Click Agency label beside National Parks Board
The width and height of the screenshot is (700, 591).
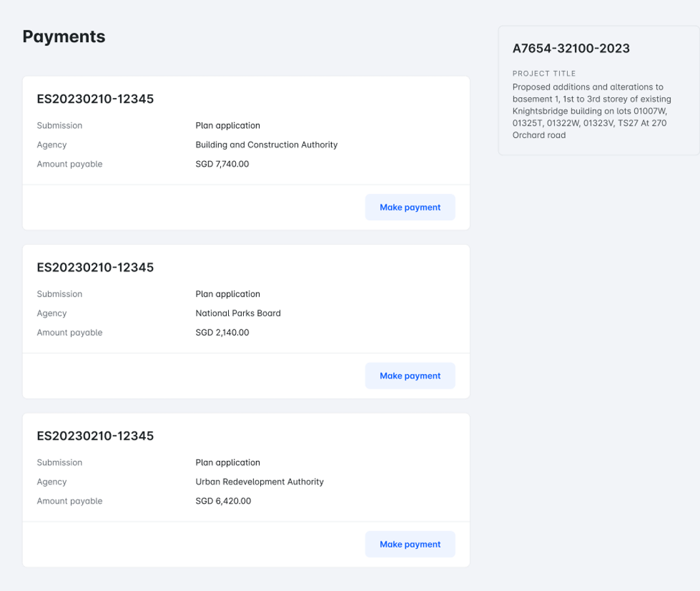(x=52, y=314)
